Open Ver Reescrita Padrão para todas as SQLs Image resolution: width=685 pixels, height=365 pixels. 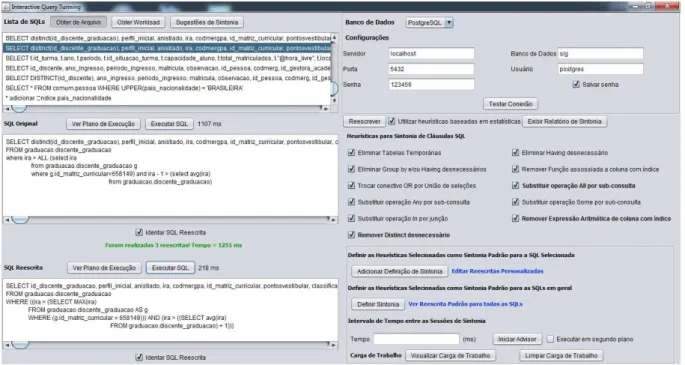click(465, 304)
